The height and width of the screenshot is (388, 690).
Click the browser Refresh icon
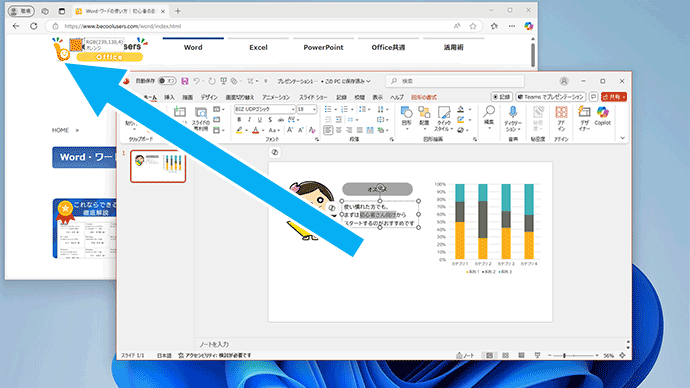(x=33, y=26)
